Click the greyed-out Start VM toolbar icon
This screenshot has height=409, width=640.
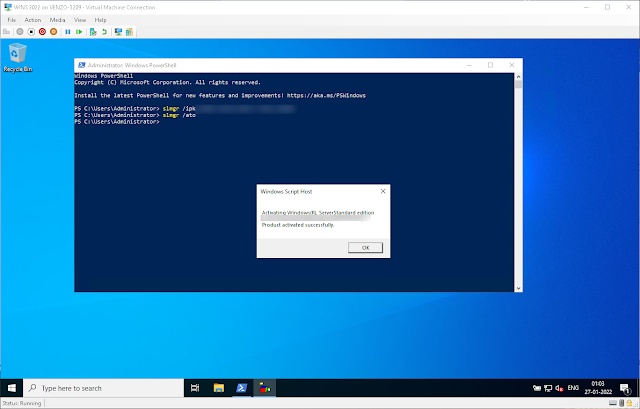pyautogui.click(x=20, y=32)
